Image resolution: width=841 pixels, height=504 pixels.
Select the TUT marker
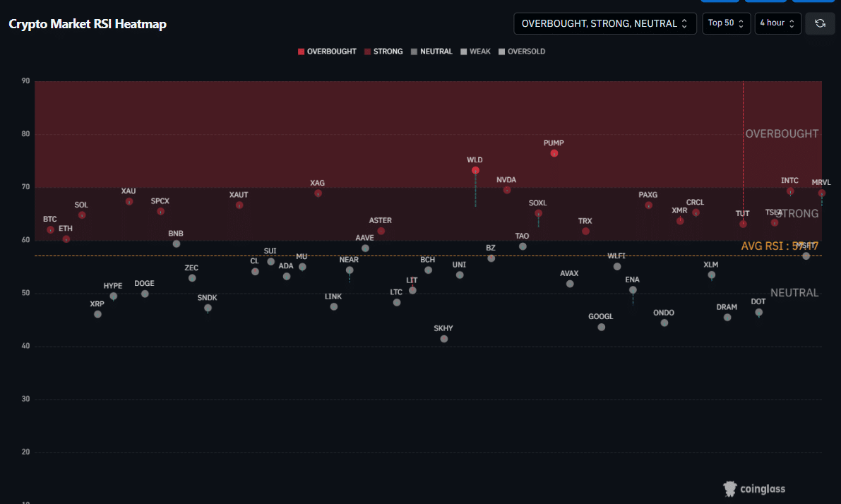click(743, 224)
